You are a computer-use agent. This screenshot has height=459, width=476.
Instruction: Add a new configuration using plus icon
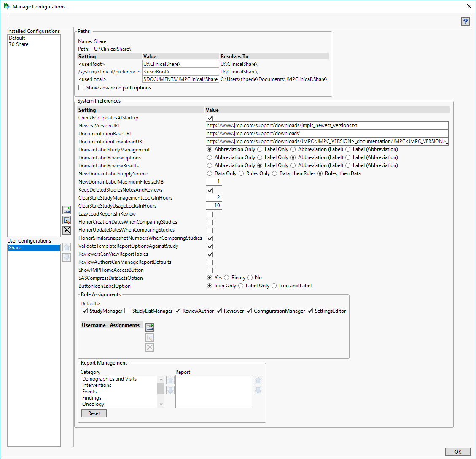(67, 210)
